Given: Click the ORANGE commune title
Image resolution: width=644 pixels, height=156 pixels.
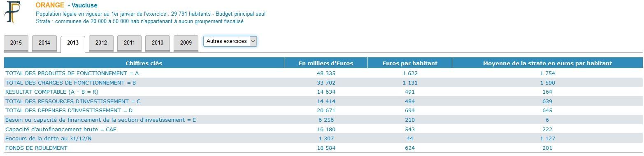Looking at the screenshot, I should (50, 5).
